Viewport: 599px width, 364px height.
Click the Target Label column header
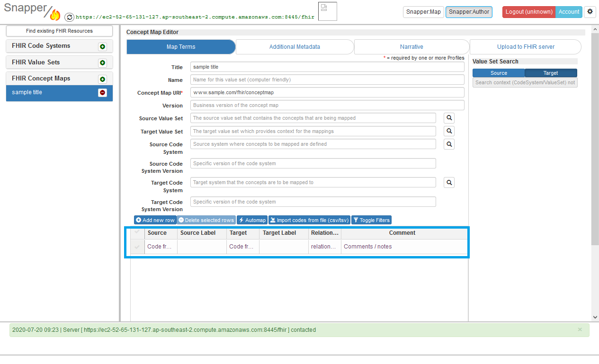[284, 233]
